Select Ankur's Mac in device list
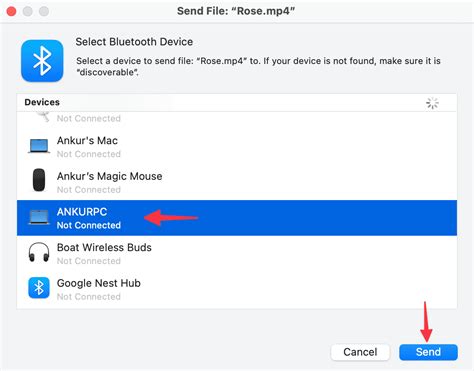The width and height of the screenshot is (474, 371). click(x=237, y=147)
